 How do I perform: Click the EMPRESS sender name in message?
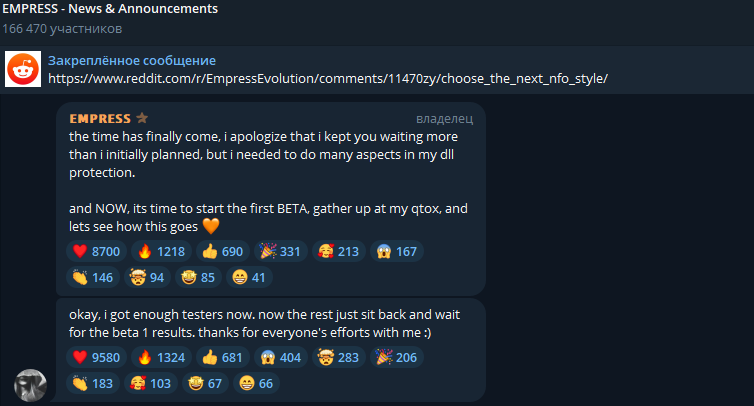tap(100, 118)
